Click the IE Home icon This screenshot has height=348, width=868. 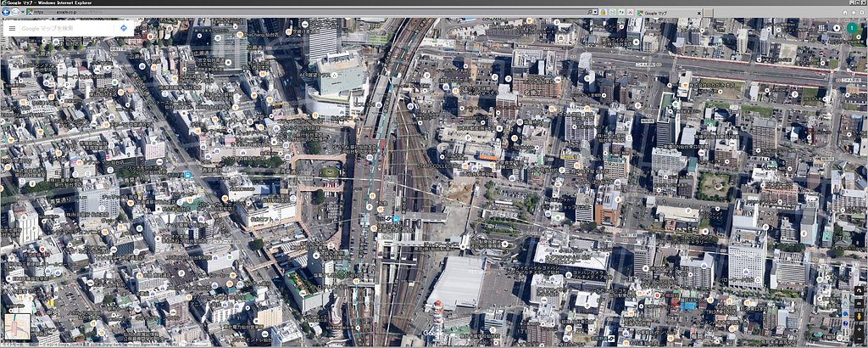tap(845, 12)
